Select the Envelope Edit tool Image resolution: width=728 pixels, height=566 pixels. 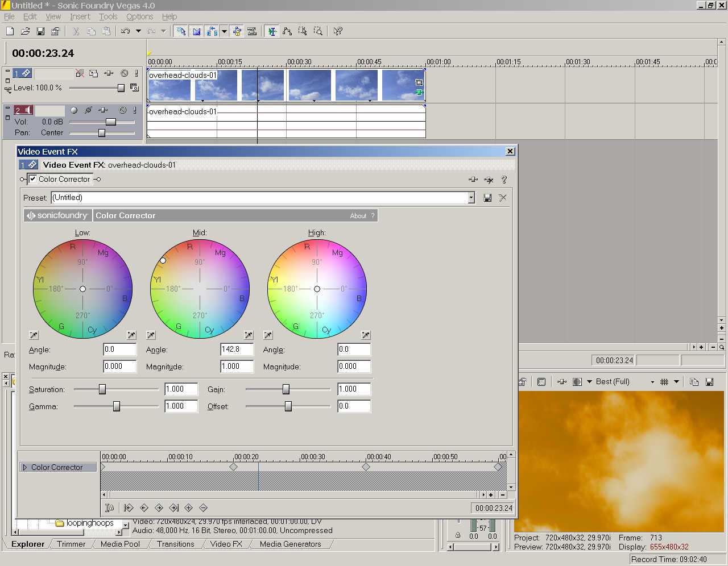287,31
